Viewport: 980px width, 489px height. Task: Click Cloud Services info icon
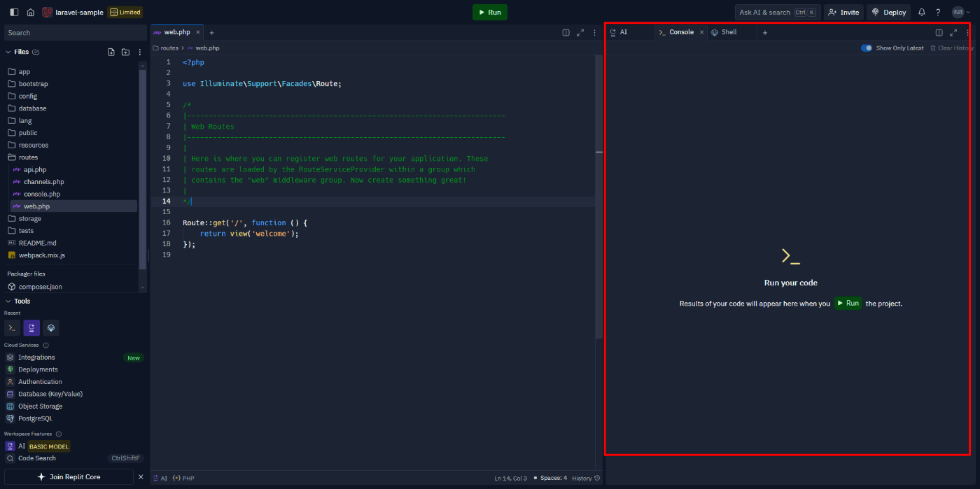(x=46, y=346)
